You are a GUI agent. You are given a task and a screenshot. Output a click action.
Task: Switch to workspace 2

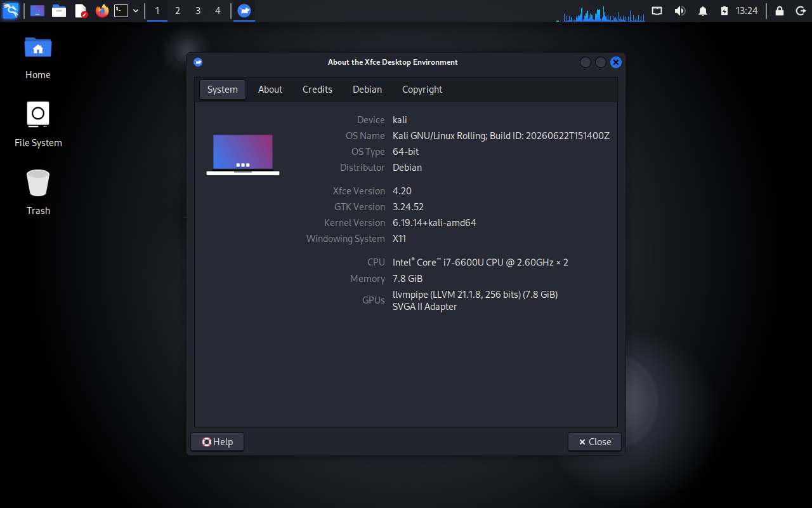click(x=178, y=11)
